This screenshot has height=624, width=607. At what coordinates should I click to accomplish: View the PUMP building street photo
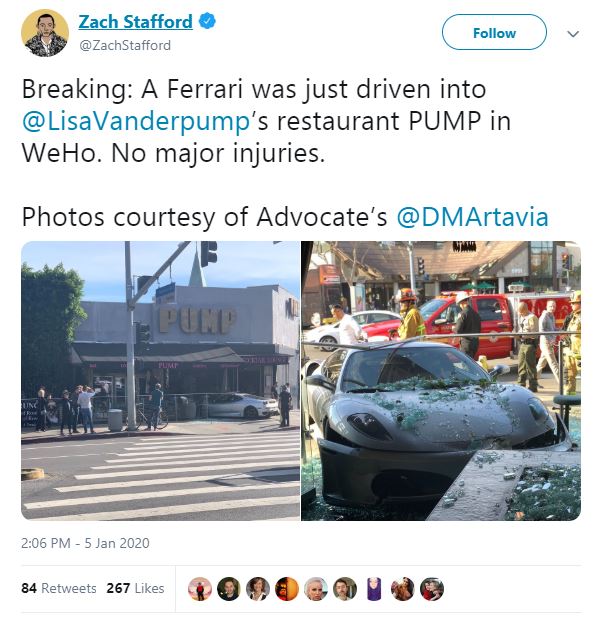[160, 380]
